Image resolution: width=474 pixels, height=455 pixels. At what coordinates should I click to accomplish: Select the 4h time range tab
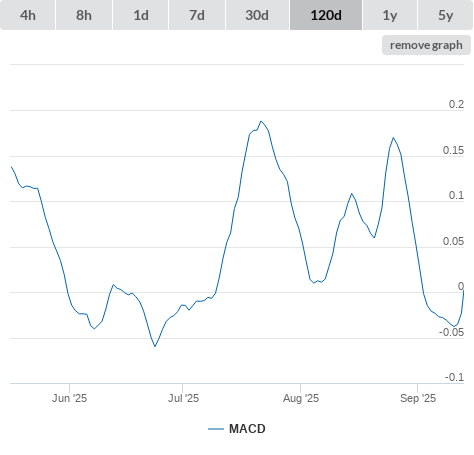tap(28, 15)
